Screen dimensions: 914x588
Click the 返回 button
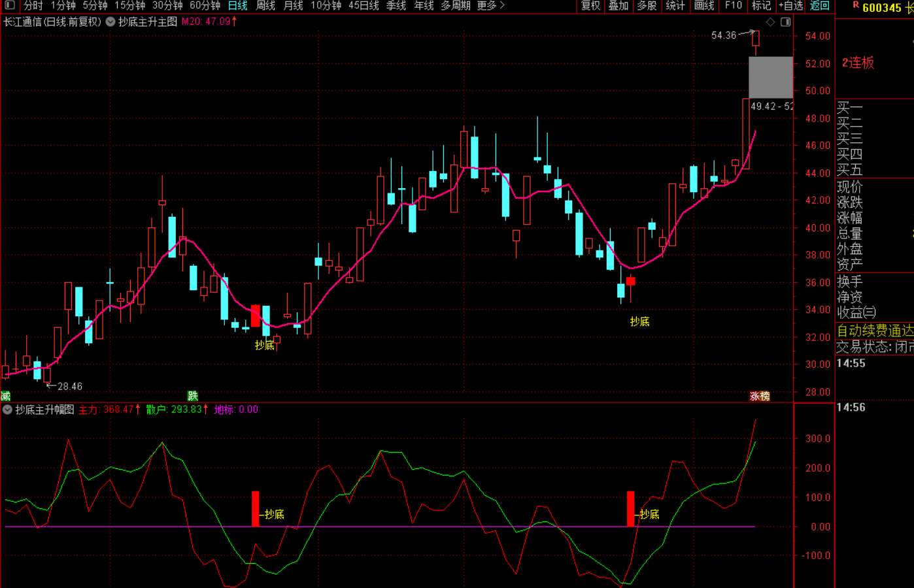click(819, 6)
